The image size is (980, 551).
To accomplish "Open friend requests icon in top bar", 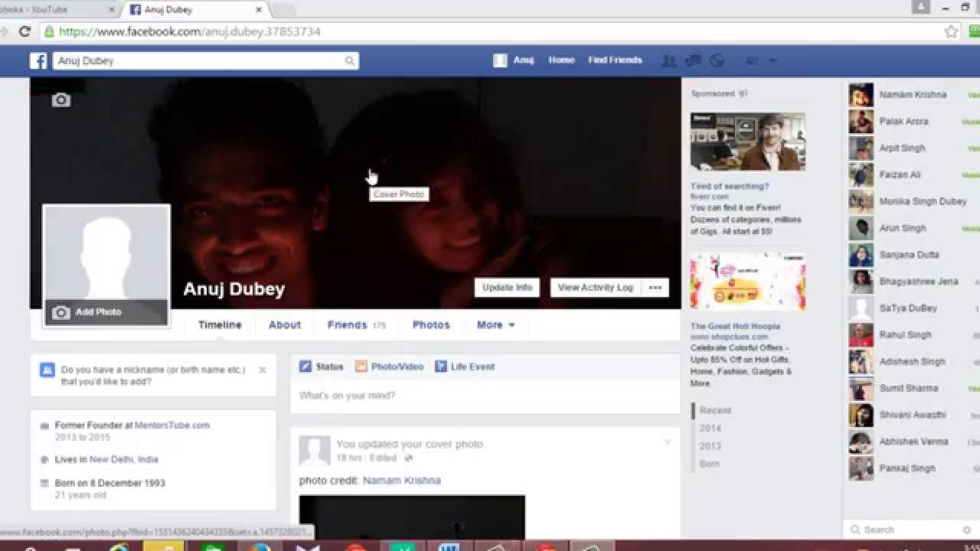I will [x=668, y=60].
